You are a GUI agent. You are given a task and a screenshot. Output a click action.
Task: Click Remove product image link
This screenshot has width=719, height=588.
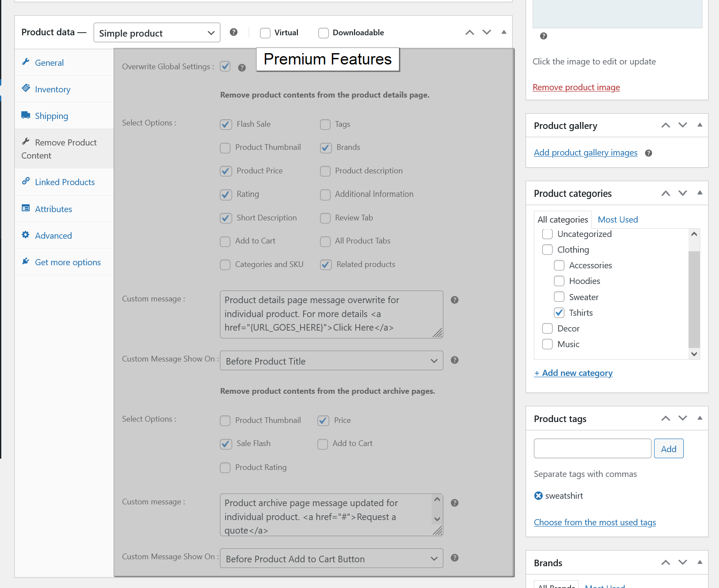[x=576, y=87]
